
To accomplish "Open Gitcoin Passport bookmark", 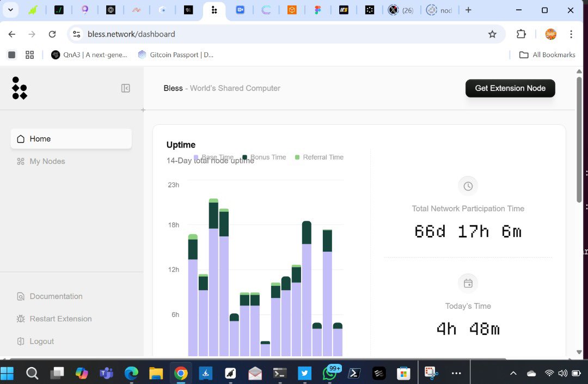I will [x=175, y=55].
